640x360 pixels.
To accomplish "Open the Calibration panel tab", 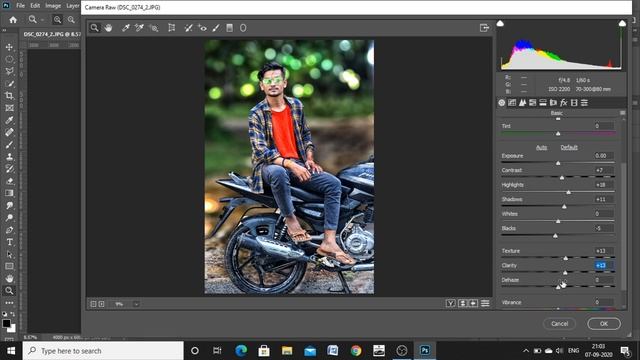I will (574, 103).
